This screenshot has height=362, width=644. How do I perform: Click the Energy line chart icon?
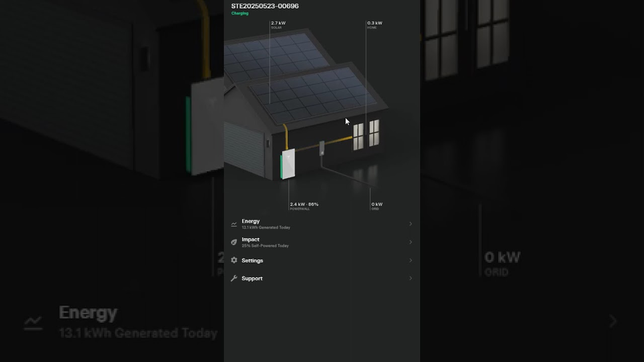point(234,224)
